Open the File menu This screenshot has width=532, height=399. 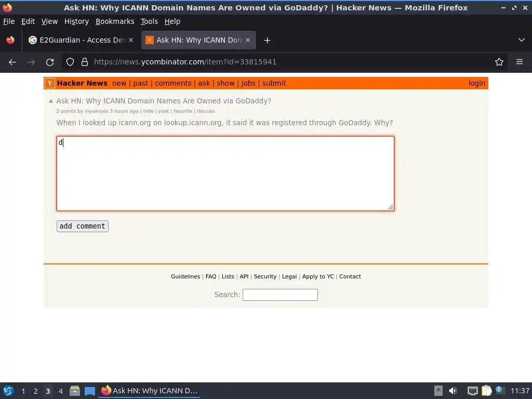(x=9, y=21)
